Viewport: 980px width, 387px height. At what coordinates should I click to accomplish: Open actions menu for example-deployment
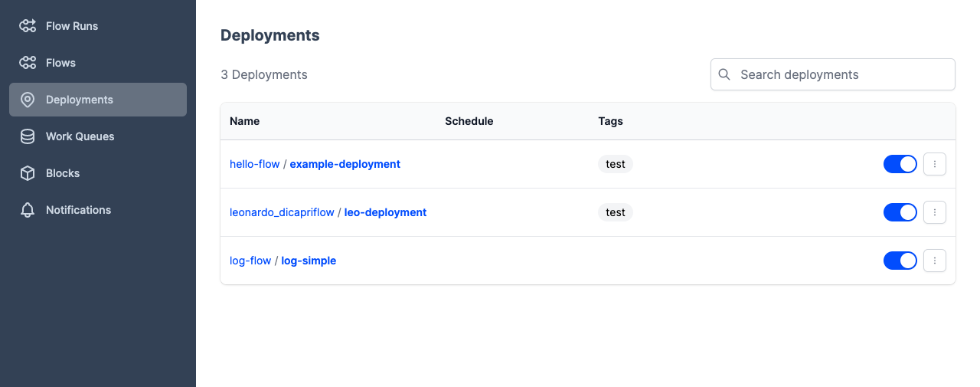[935, 164]
